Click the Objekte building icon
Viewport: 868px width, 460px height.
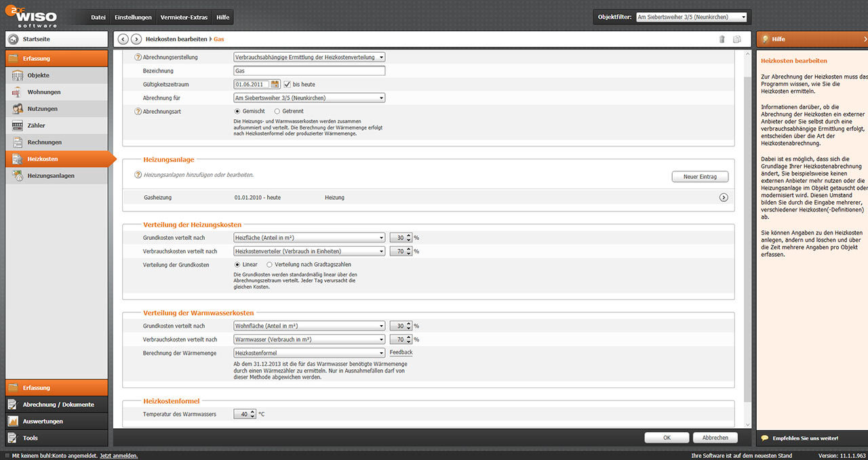17,75
